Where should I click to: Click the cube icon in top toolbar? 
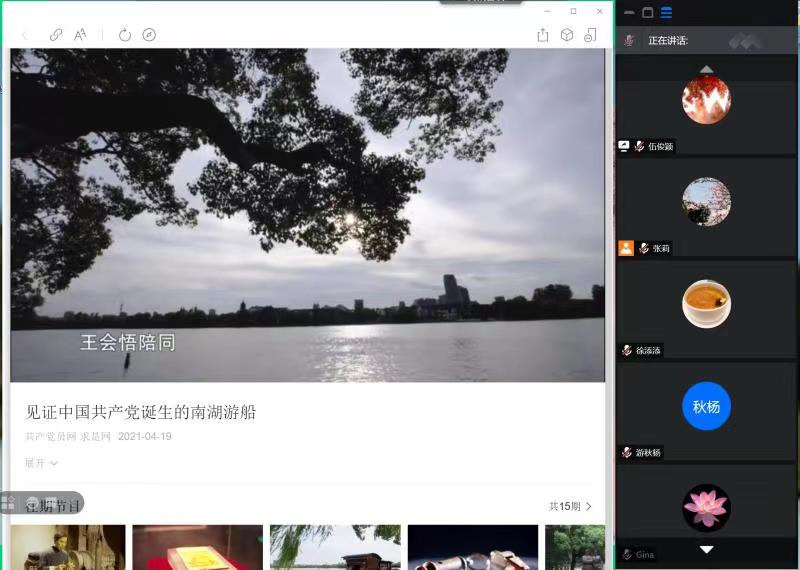tap(567, 35)
